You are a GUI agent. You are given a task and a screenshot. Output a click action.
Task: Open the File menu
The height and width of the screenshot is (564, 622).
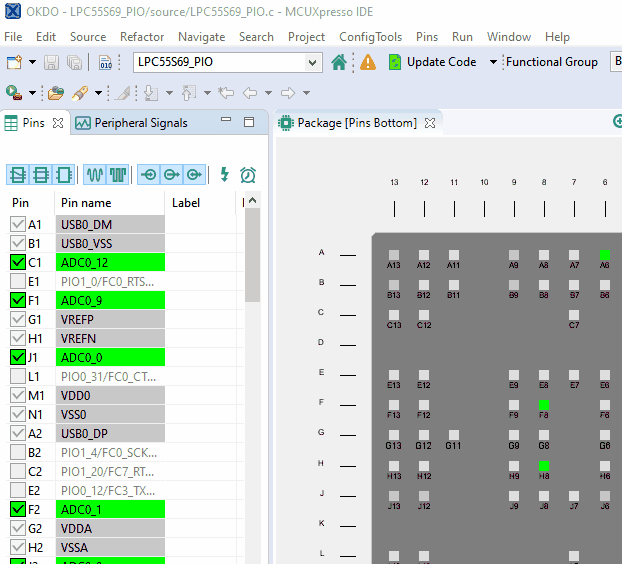click(x=13, y=37)
